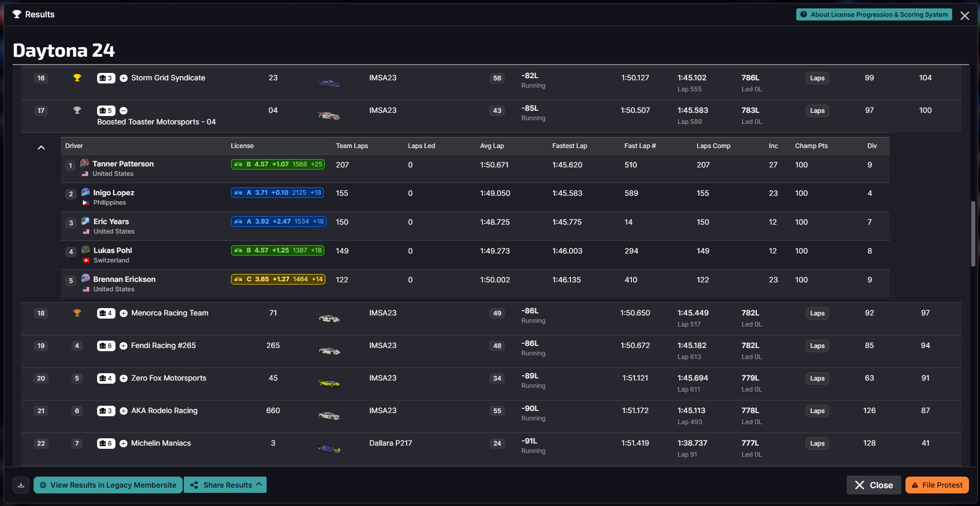The height and width of the screenshot is (506, 980).
Task: Click the team member count badge for Fendi Racing #265
Action: pos(106,346)
